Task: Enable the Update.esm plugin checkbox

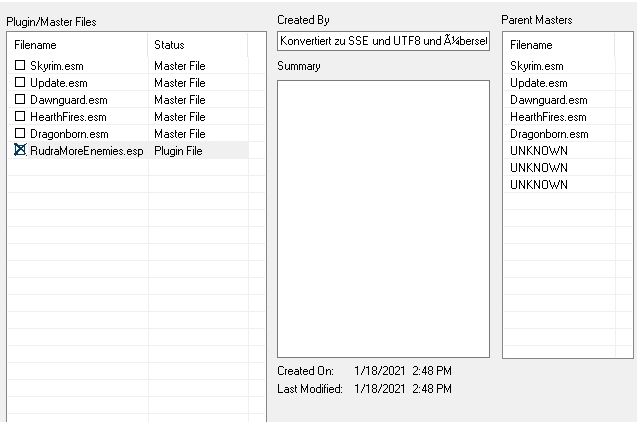Action: (x=20, y=82)
